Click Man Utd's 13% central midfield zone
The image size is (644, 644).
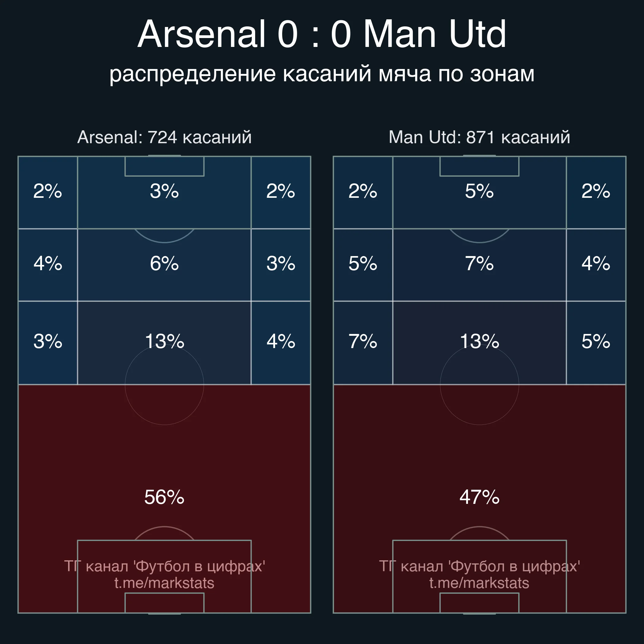[x=479, y=341]
